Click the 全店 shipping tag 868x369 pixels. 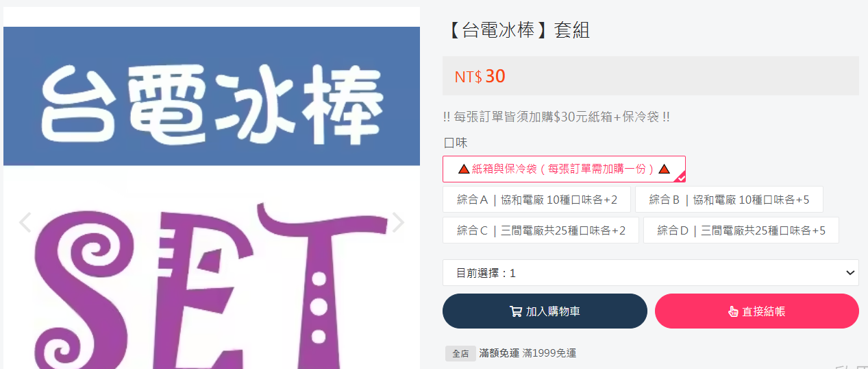(x=460, y=354)
